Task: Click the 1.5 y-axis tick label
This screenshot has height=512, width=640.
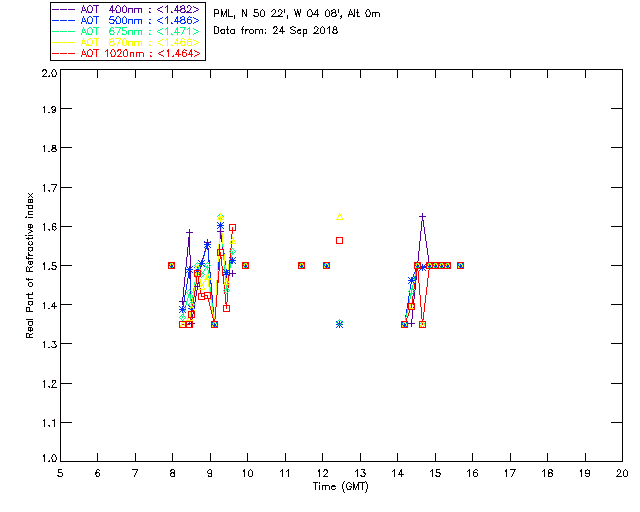Action: tap(49, 266)
